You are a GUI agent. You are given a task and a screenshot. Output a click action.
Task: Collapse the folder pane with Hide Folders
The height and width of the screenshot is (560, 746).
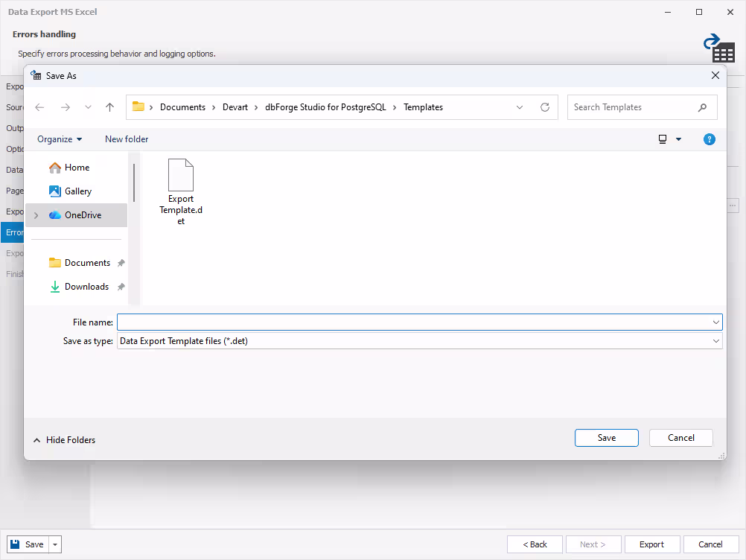pyautogui.click(x=64, y=440)
